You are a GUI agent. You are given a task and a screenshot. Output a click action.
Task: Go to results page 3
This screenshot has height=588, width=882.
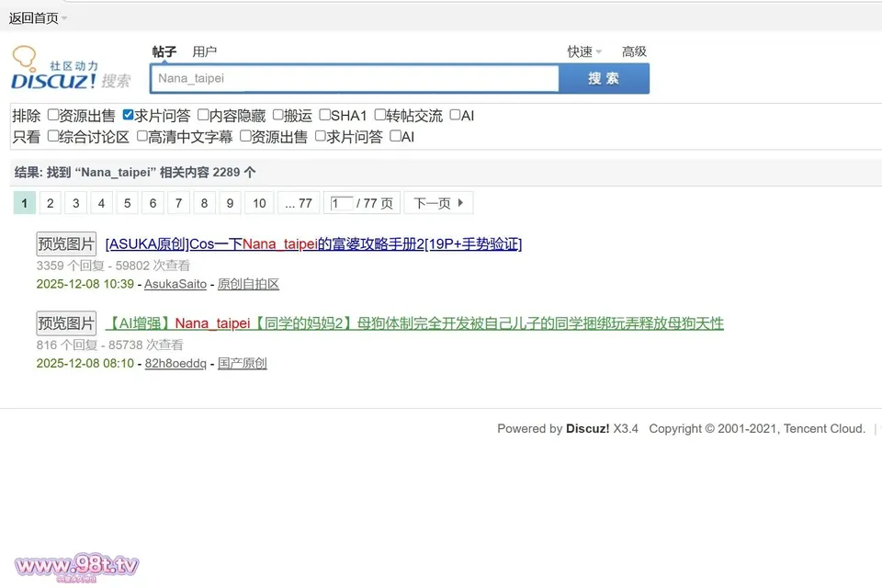pyautogui.click(x=76, y=203)
